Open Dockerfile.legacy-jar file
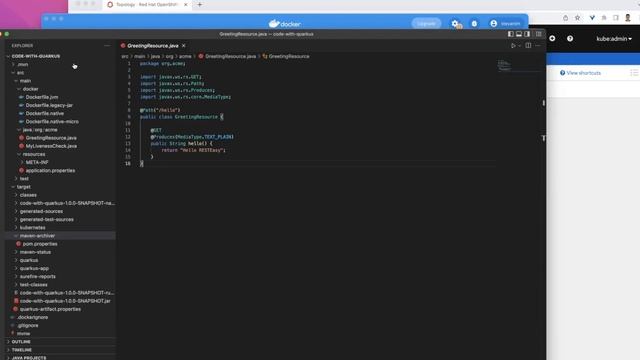 [x=49, y=105]
